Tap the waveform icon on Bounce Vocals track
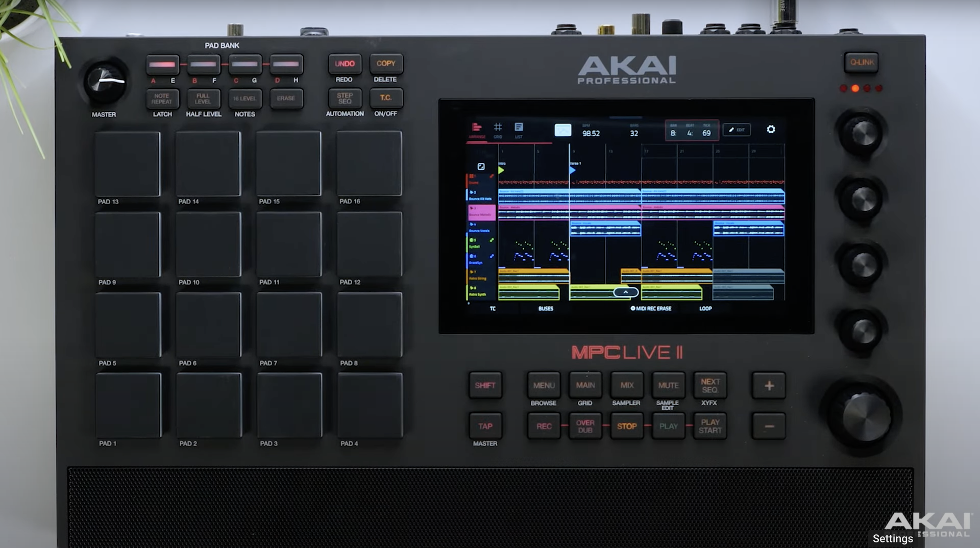Viewport: 980px width, 548px height. 471,223
